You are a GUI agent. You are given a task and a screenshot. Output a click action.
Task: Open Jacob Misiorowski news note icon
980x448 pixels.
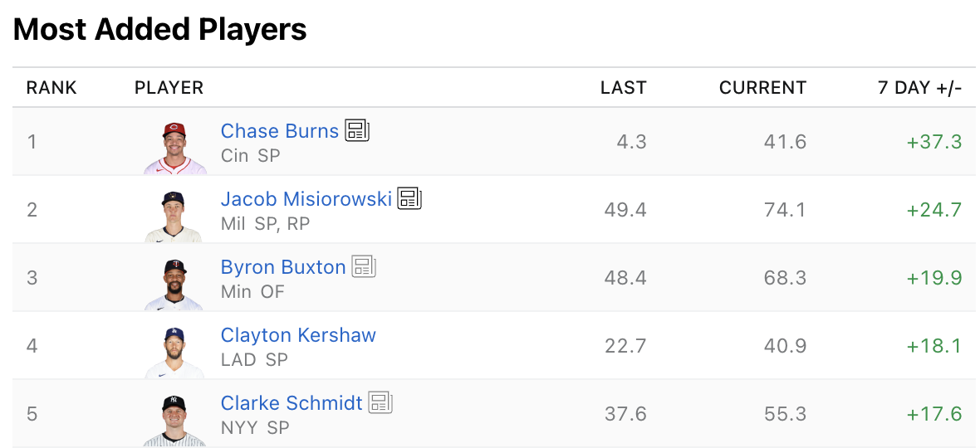[409, 198]
